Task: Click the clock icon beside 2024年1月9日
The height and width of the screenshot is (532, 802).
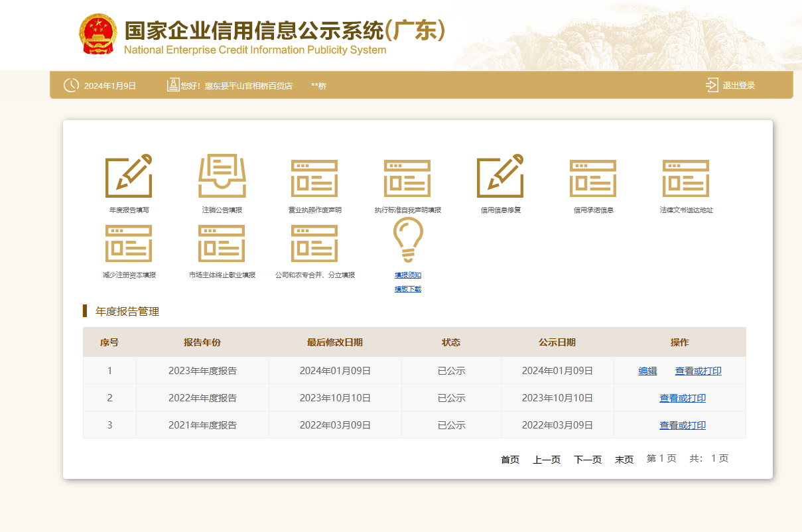Action: click(x=71, y=86)
